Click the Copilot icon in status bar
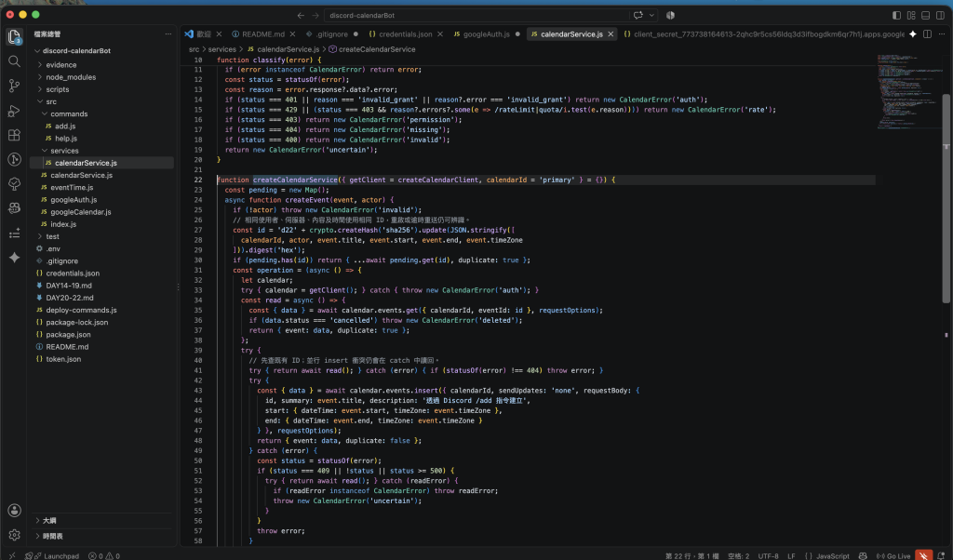The width and height of the screenshot is (953, 560). (x=863, y=555)
